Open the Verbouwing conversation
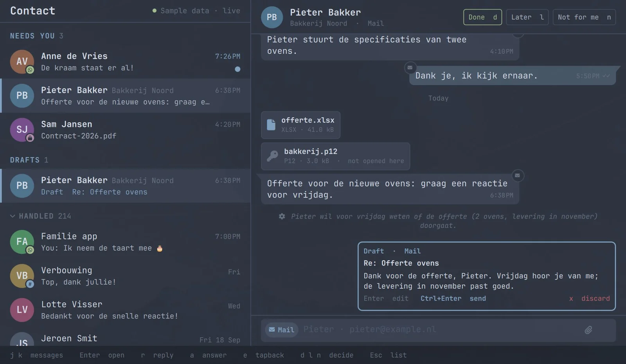This screenshot has height=364, width=626. (125, 276)
